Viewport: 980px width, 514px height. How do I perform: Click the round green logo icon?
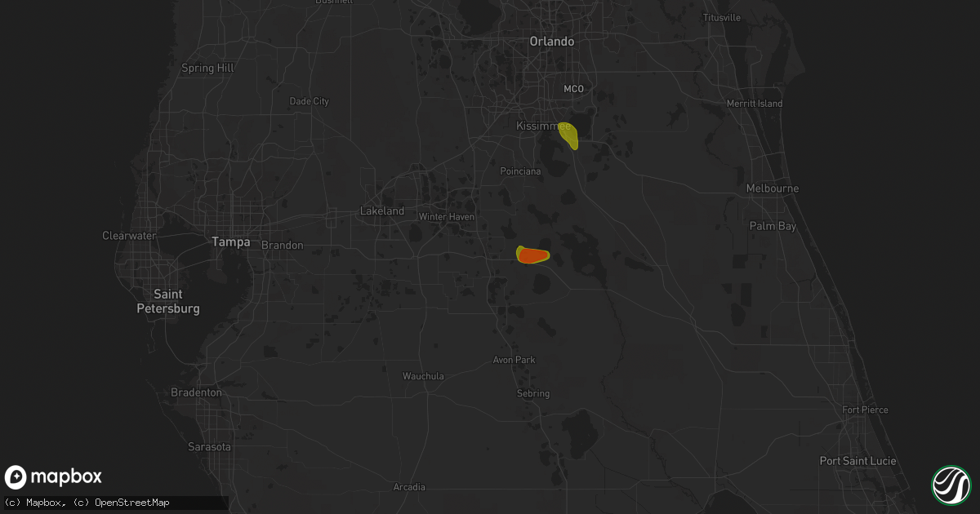tap(951, 485)
